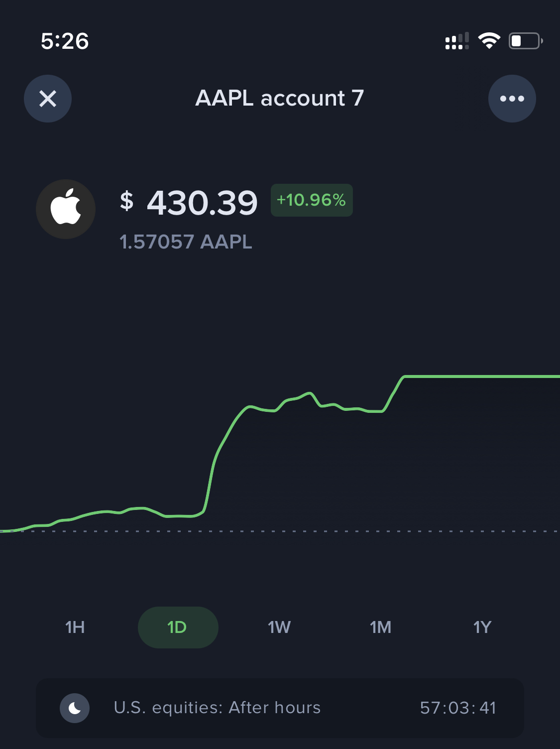The height and width of the screenshot is (749, 560).
Task: Tap the $430.39 balance value
Action: pos(189,203)
